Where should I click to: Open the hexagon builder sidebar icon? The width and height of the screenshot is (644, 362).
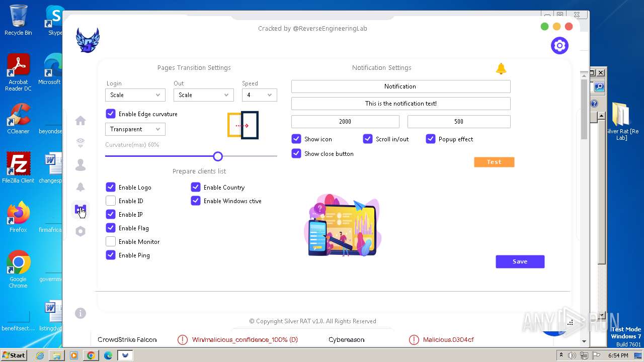(80, 231)
